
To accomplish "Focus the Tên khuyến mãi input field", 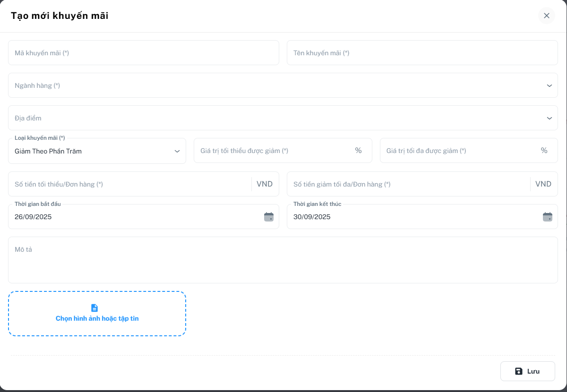I will click(422, 53).
